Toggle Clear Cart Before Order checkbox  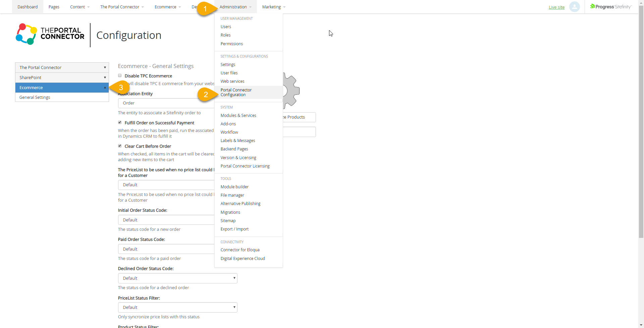click(x=120, y=146)
